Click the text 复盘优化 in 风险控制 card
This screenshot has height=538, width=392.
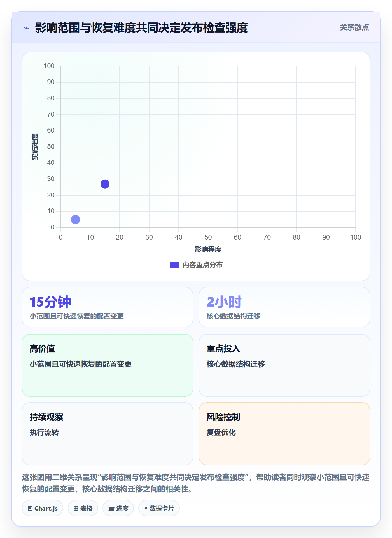coord(221,432)
